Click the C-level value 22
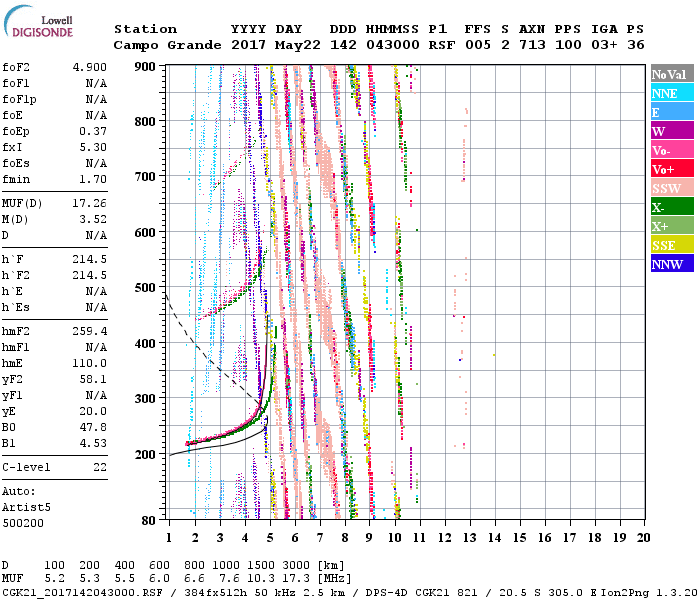 pos(100,467)
